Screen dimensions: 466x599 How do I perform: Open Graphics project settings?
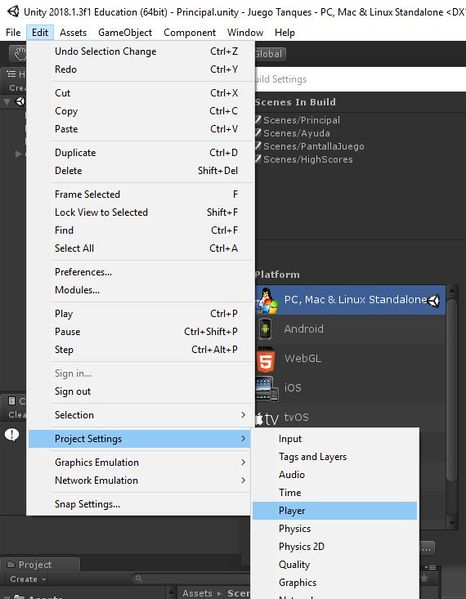pyautogui.click(x=335, y=582)
